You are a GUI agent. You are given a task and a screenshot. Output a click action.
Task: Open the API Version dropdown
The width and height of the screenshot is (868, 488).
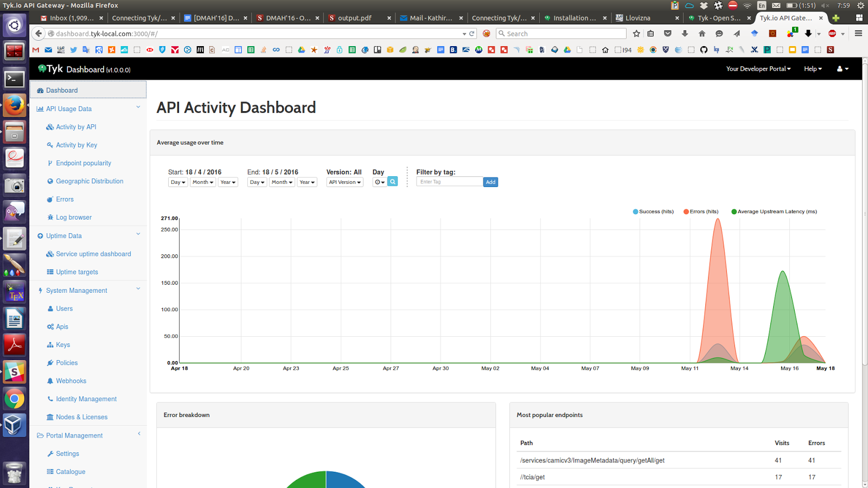point(344,182)
